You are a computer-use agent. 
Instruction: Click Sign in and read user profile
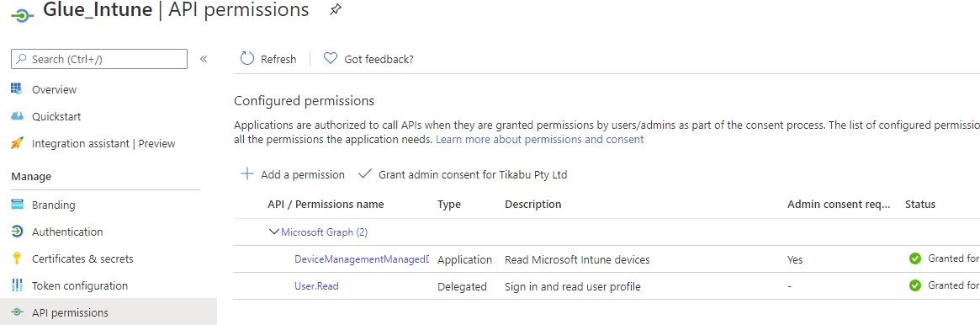[573, 287]
